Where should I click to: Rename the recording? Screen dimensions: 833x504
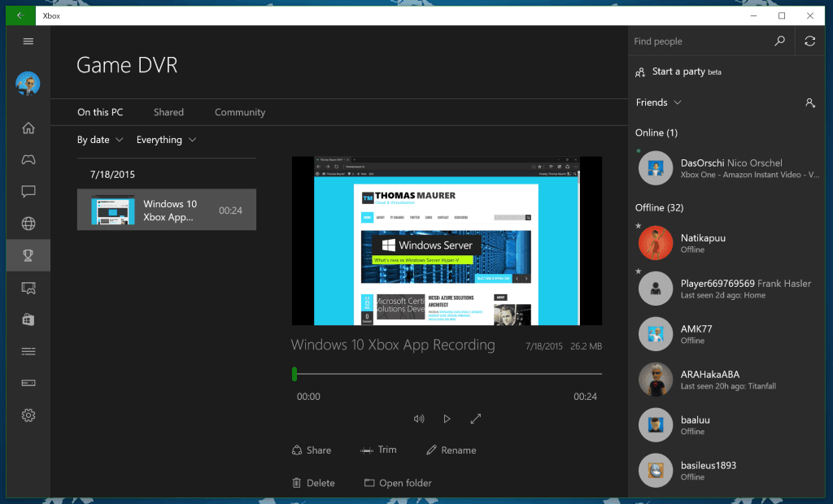coord(451,450)
